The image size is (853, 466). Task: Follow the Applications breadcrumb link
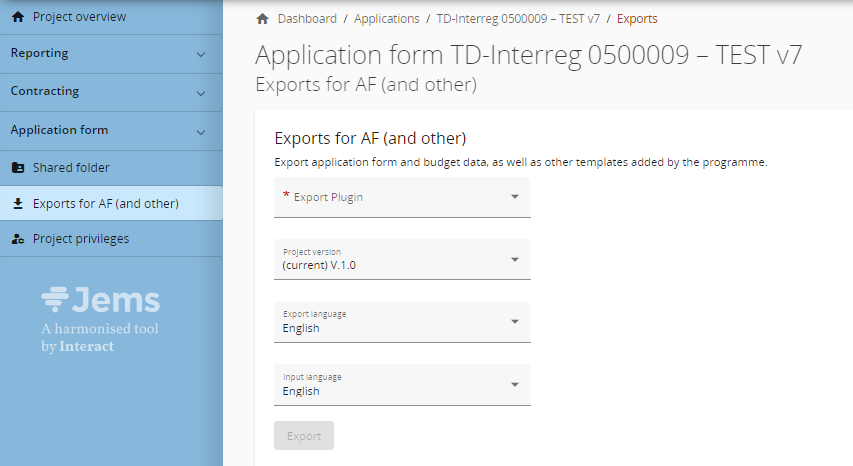[385, 19]
